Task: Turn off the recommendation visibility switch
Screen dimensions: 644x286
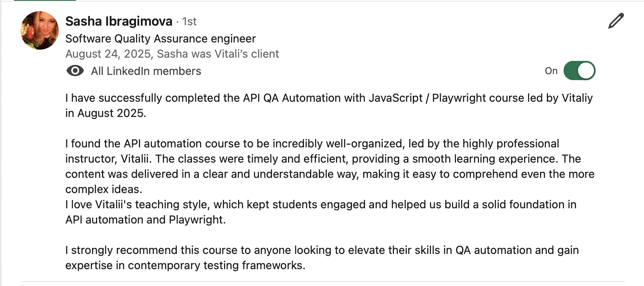Action: 579,71
